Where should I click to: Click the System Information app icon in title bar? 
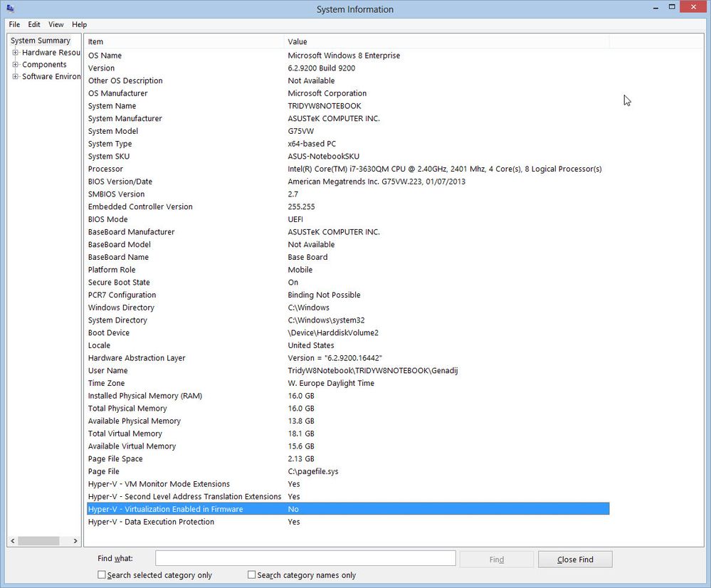(x=11, y=8)
